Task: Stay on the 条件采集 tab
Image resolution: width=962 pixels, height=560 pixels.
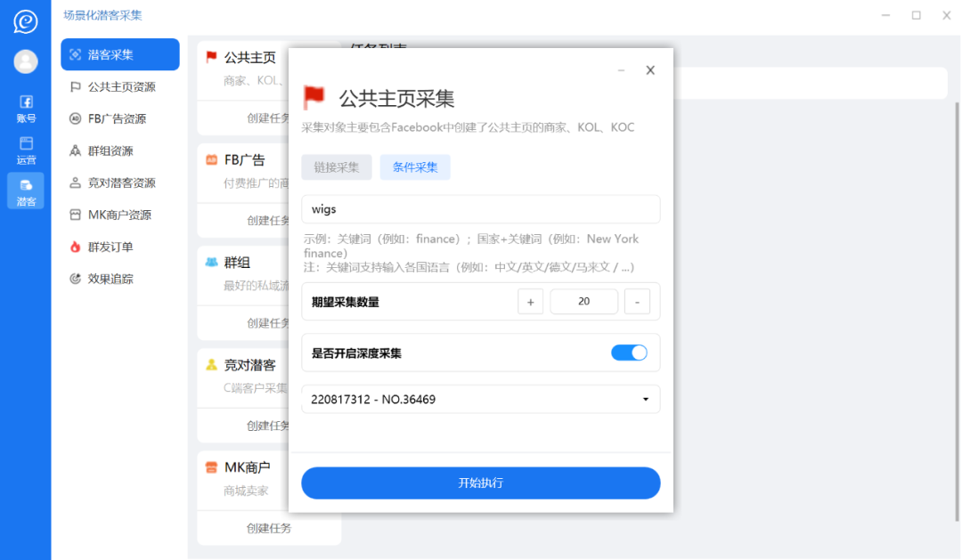Action: [415, 166]
